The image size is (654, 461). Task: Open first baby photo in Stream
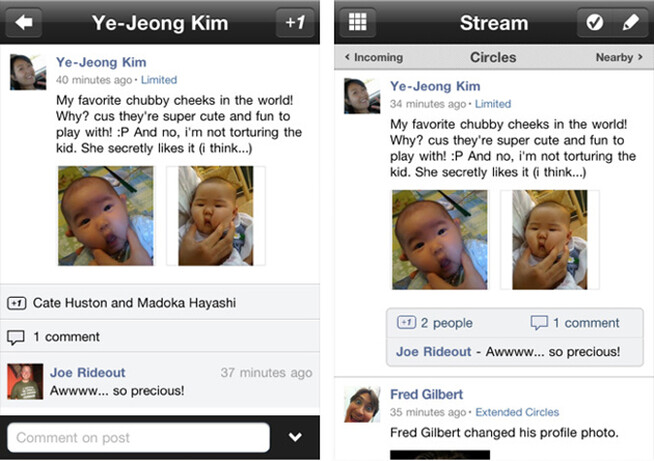coord(440,239)
